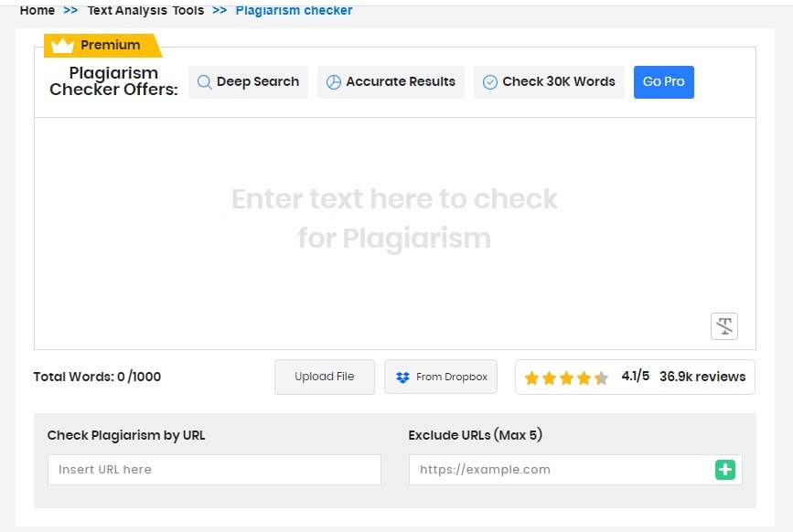
Task: Add an exclude URL with the green plus icon
Action: click(725, 469)
